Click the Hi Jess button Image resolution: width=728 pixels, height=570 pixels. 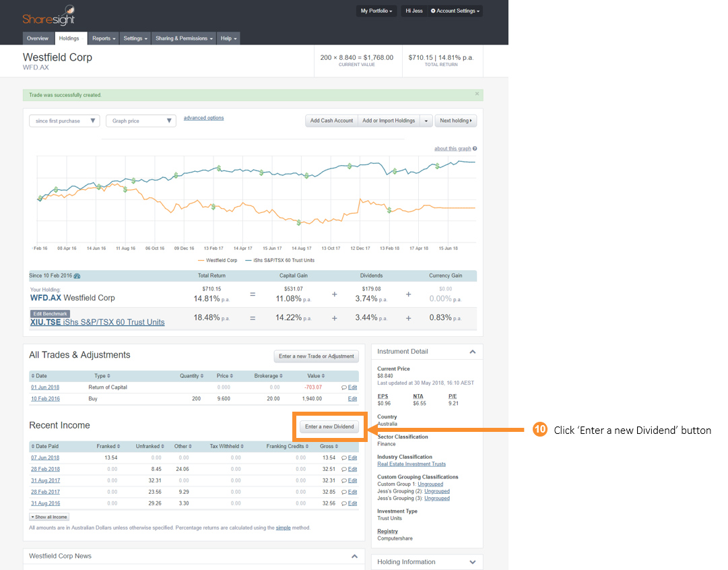[x=414, y=11]
